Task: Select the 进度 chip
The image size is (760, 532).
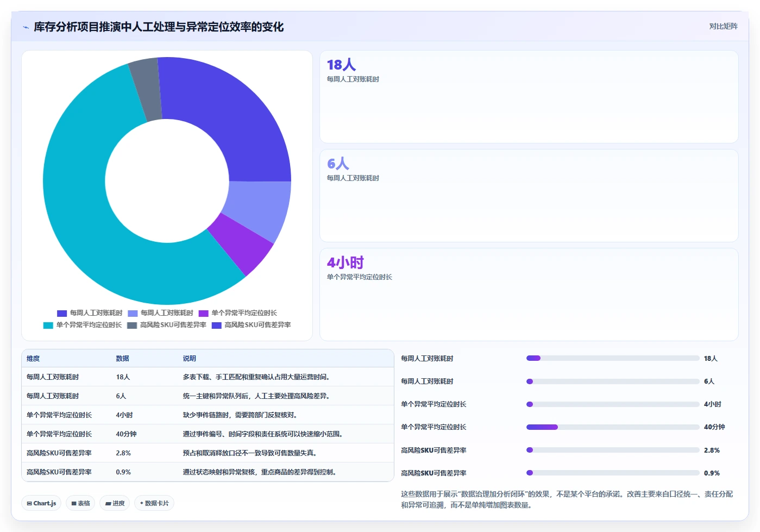Action: click(x=115, y=503)
